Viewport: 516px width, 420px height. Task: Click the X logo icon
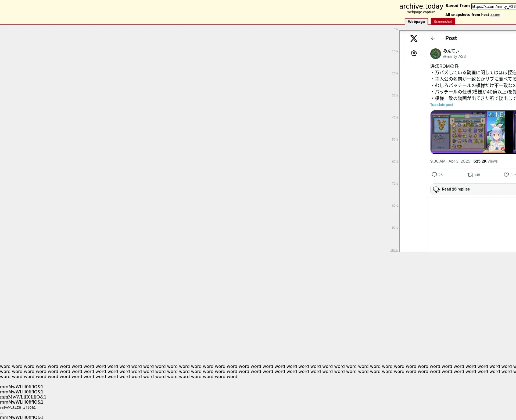point(414,38)
